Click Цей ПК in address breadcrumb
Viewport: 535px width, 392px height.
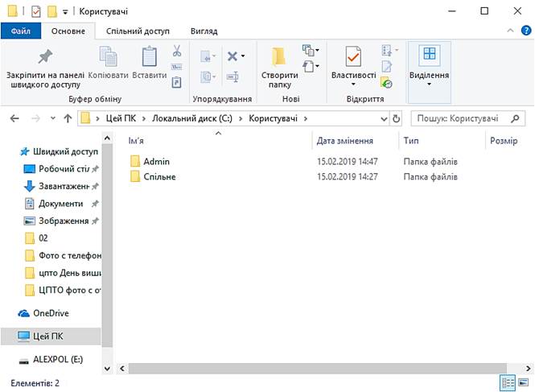[121, 118]
